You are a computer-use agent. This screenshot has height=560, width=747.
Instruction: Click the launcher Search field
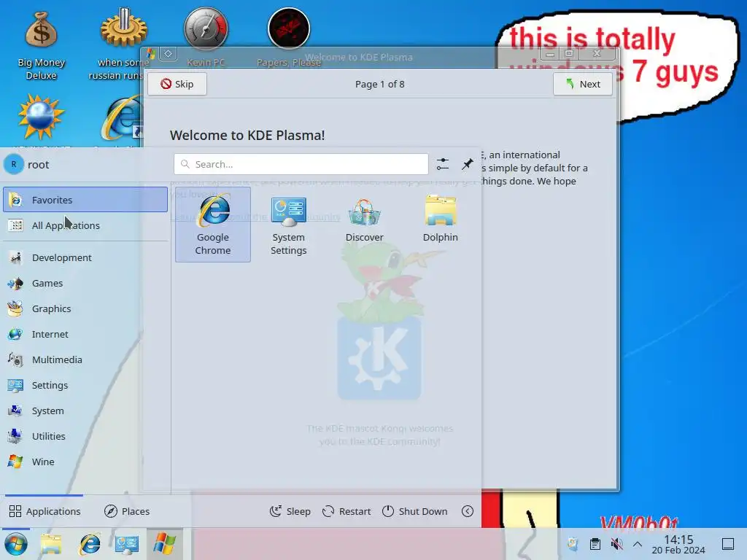[301, 164]
